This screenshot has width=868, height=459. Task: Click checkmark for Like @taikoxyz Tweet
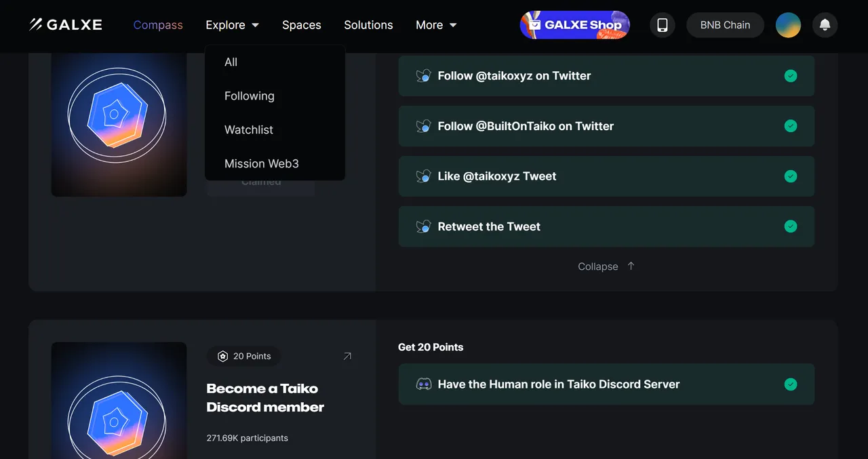(791, 176)
